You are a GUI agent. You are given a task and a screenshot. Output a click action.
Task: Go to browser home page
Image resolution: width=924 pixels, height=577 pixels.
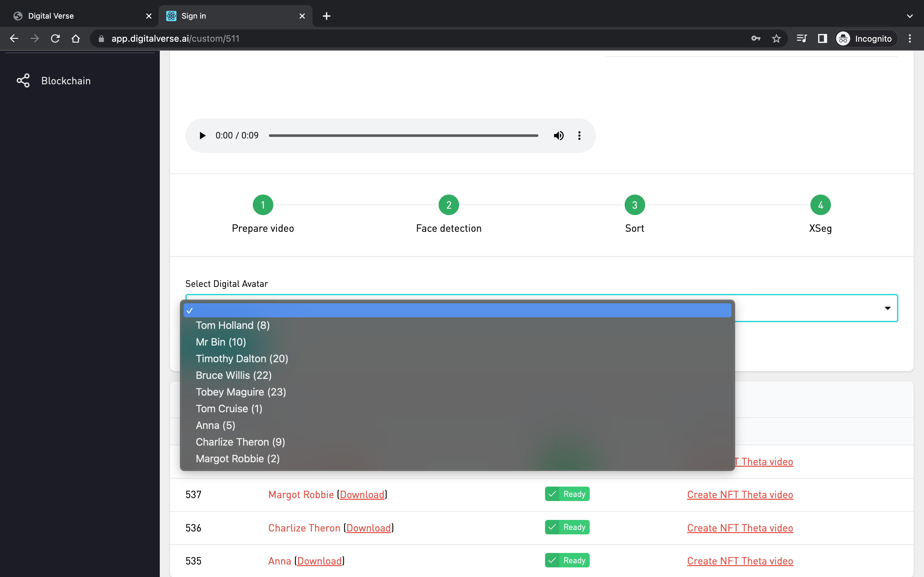pyautogui.click(x=76, y=38)
